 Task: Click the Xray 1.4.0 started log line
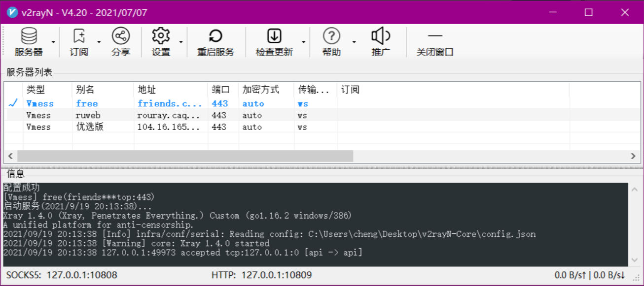coord(136,243)
